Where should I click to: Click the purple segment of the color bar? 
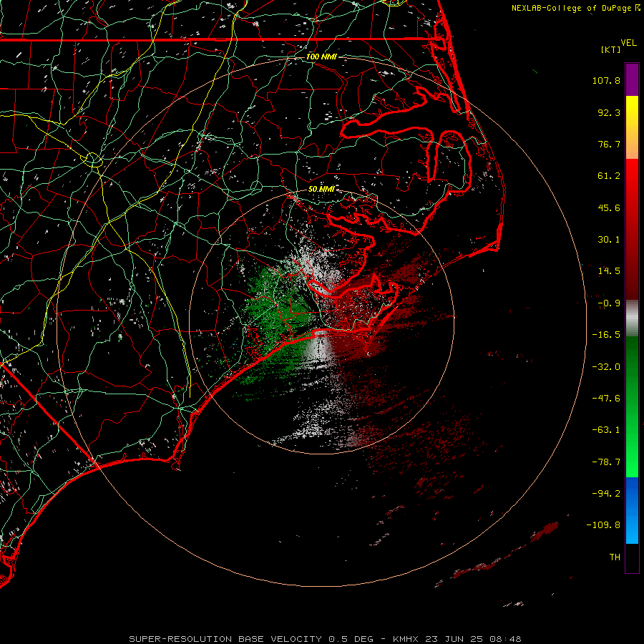632,79
